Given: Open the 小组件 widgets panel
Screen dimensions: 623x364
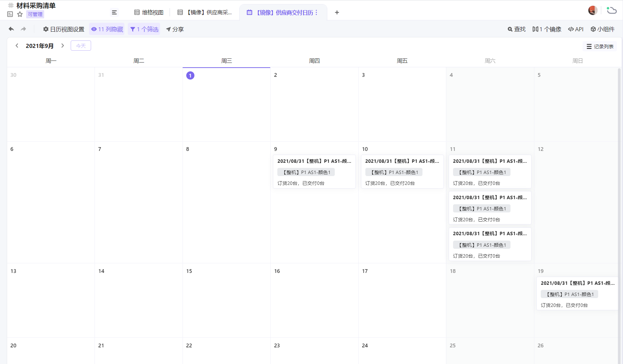Looking at the screenshot, I should pos(602,29).
